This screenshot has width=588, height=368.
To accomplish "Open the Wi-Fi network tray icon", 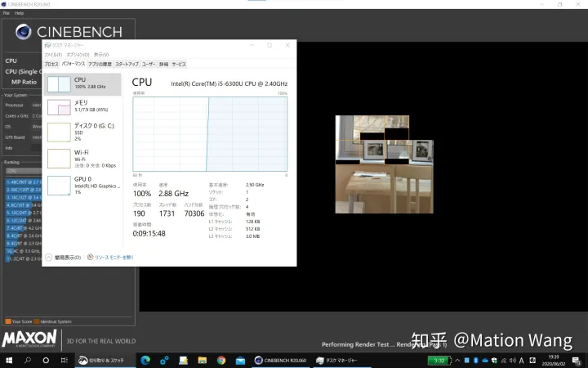I will 504,361.
